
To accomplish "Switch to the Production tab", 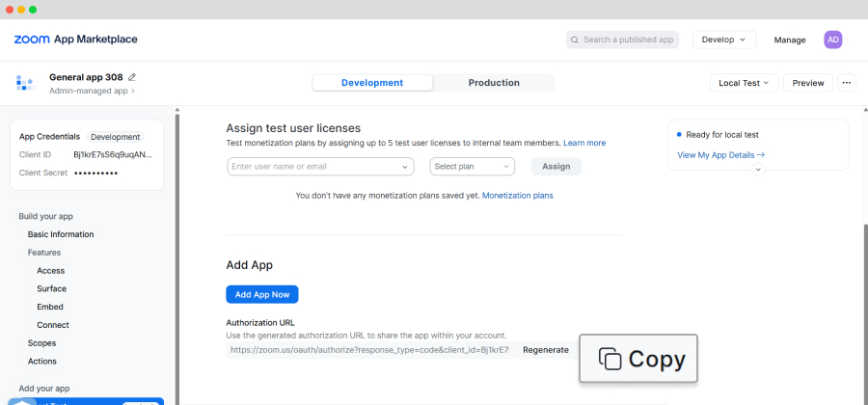I will [494, 83].
